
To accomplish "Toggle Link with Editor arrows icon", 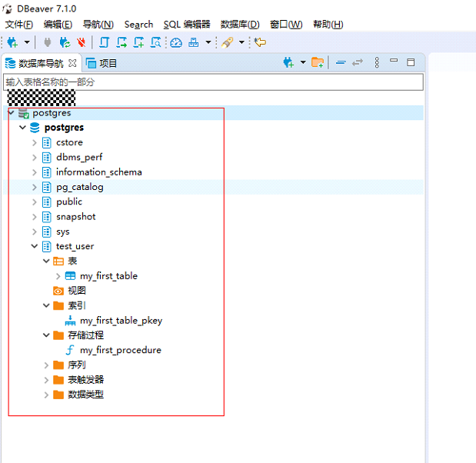I will point(358,62).
